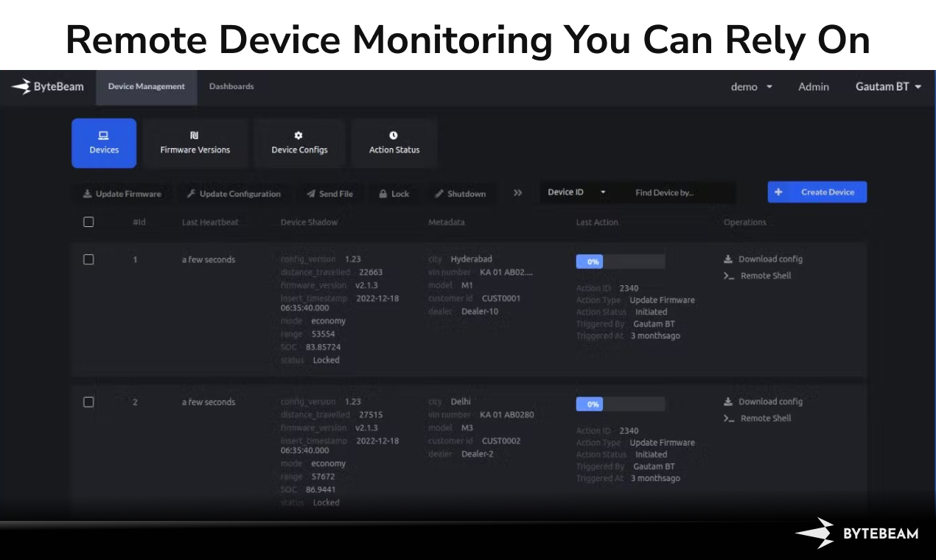Click the Operations column header
This screenshot has height=560, width=936.
(745, 223)
